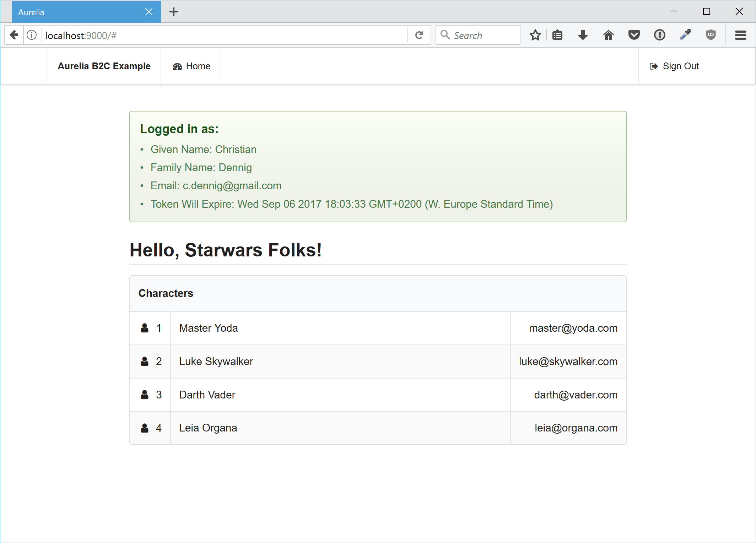Open the 1Password extension icon
Viewport: 756px width, 543px height.
click(x=659, y=35)
